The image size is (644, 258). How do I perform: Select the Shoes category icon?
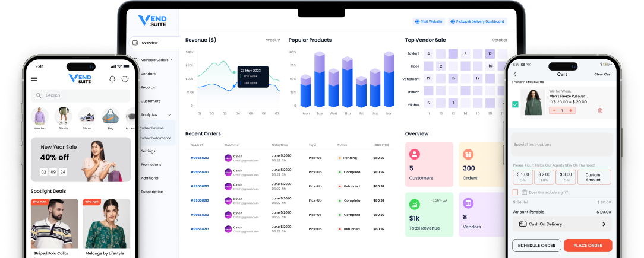pyautogui.click(x=86, y=116)
